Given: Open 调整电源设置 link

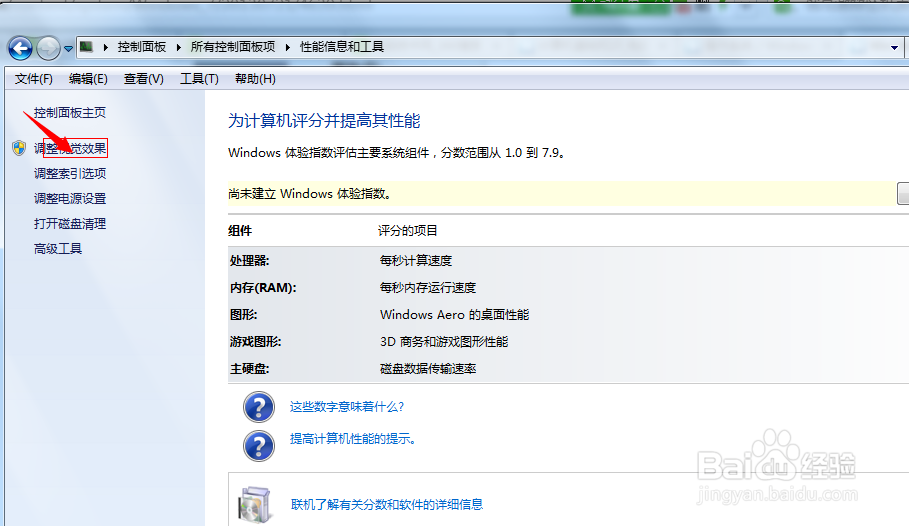Looking at the screenshot, I should [70, 198].
